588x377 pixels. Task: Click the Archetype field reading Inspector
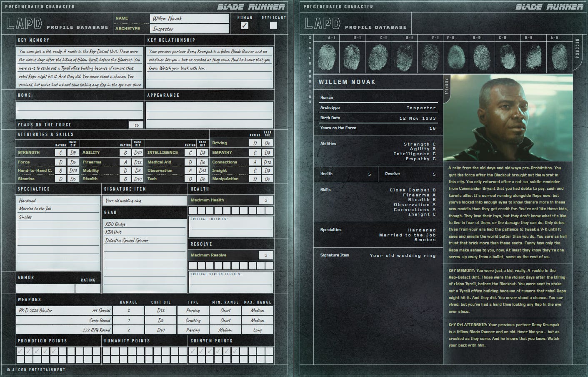(190, 29)
